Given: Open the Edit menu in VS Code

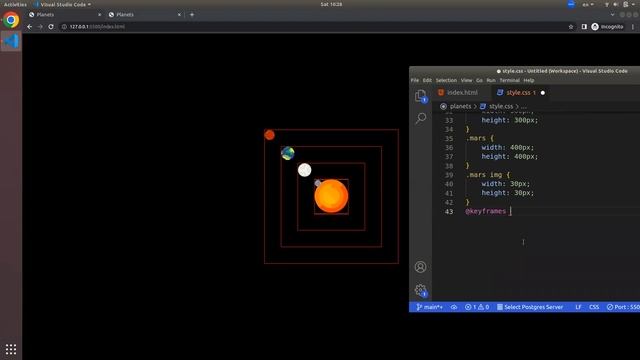Looking at the screenshot, I should [427, 80].
